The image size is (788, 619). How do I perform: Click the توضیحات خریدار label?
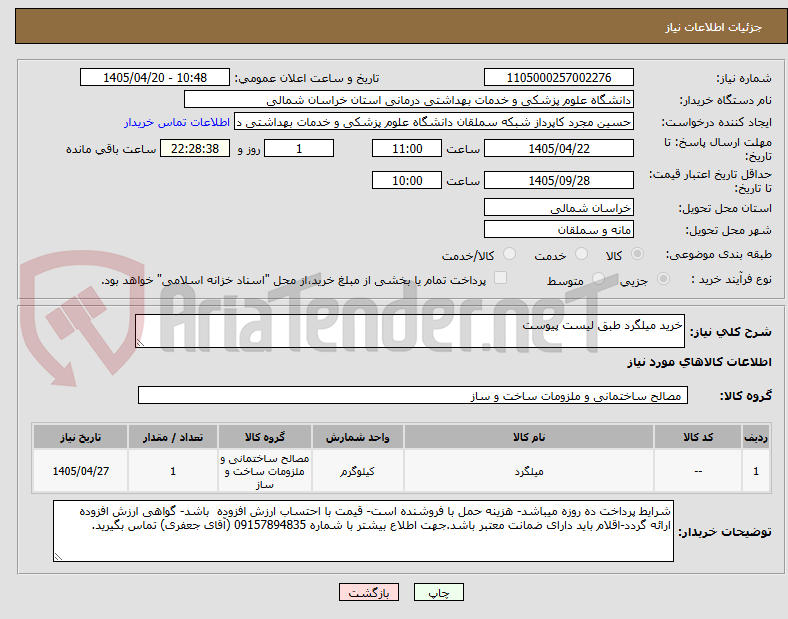tap(725, 532)
